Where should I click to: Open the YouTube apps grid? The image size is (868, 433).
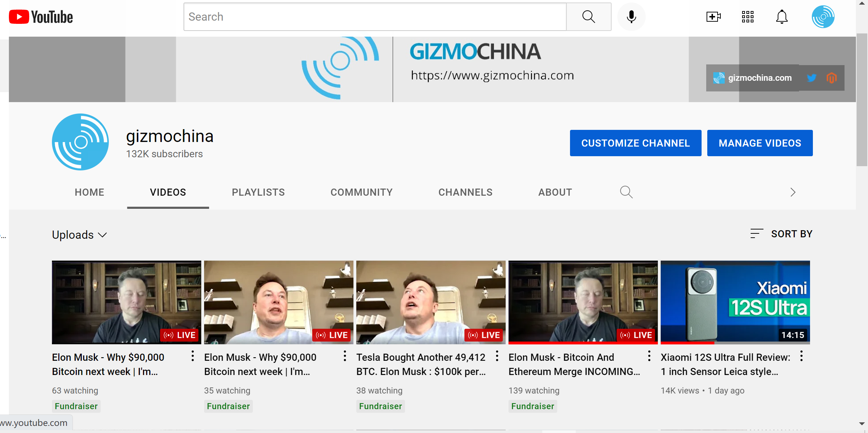(747, 17)
